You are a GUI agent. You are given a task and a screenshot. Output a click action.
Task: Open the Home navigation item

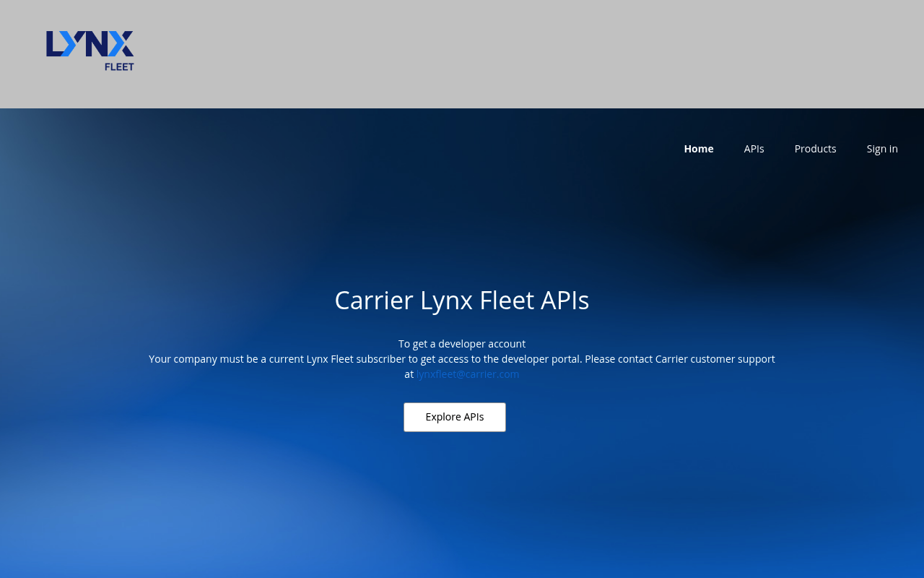tap(699, 149)
